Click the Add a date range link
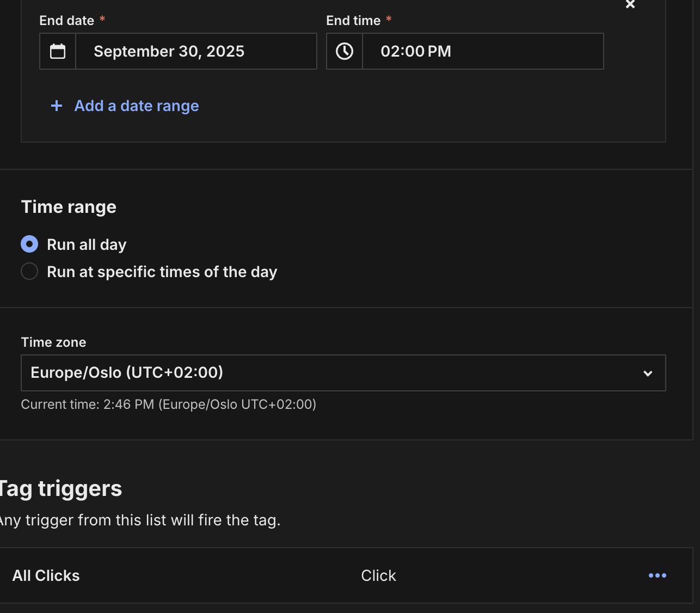The width and height of the screenshot is (700, 613). (x=137, y=106)
